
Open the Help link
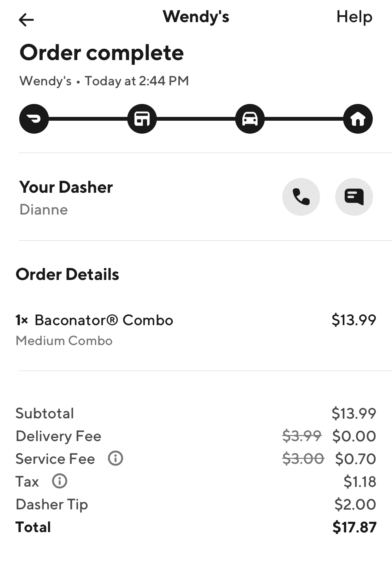[354, 17]
